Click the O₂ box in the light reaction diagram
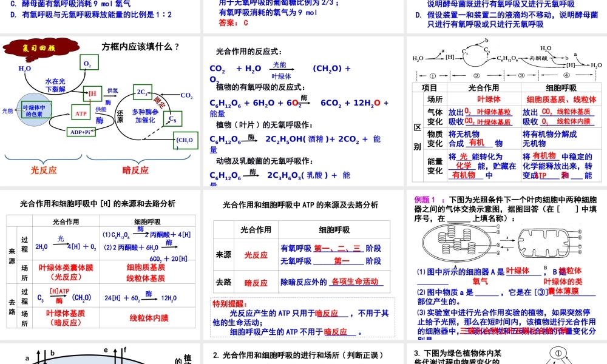 (x=88, y=62)
